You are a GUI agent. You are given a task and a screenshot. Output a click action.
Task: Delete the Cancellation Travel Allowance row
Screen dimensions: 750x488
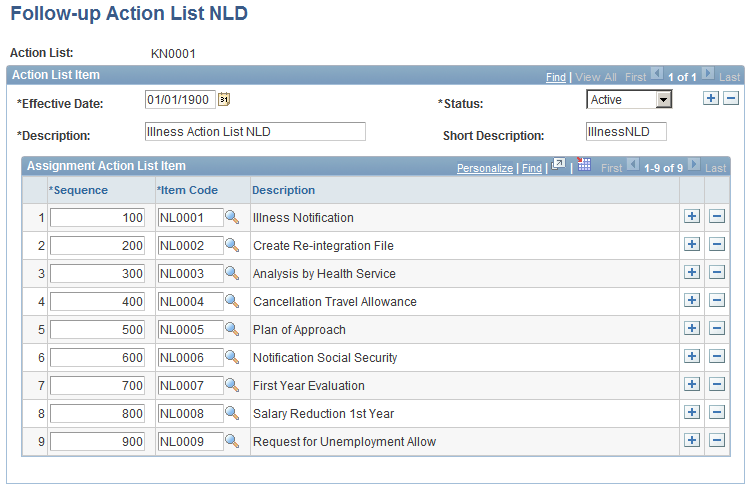tap(717, 300)
